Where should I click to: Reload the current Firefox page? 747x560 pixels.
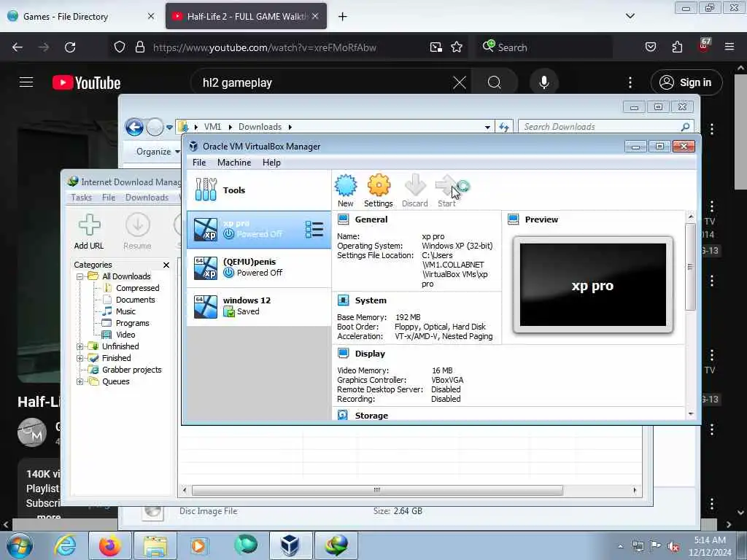(x=70, y=47)
